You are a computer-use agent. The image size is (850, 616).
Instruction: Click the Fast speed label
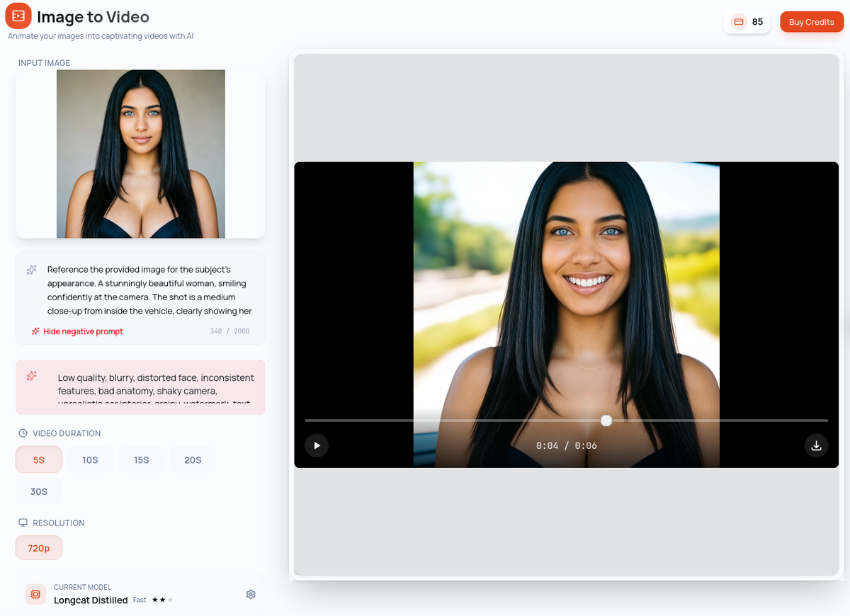[x=140, y=600]
